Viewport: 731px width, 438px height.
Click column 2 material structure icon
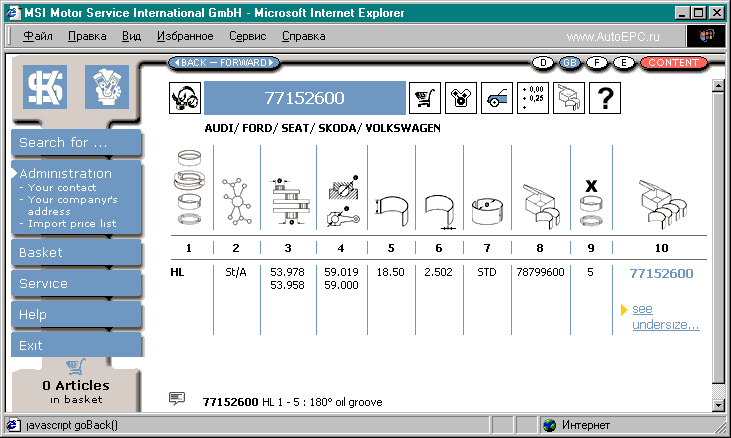[x=236, y=201]
